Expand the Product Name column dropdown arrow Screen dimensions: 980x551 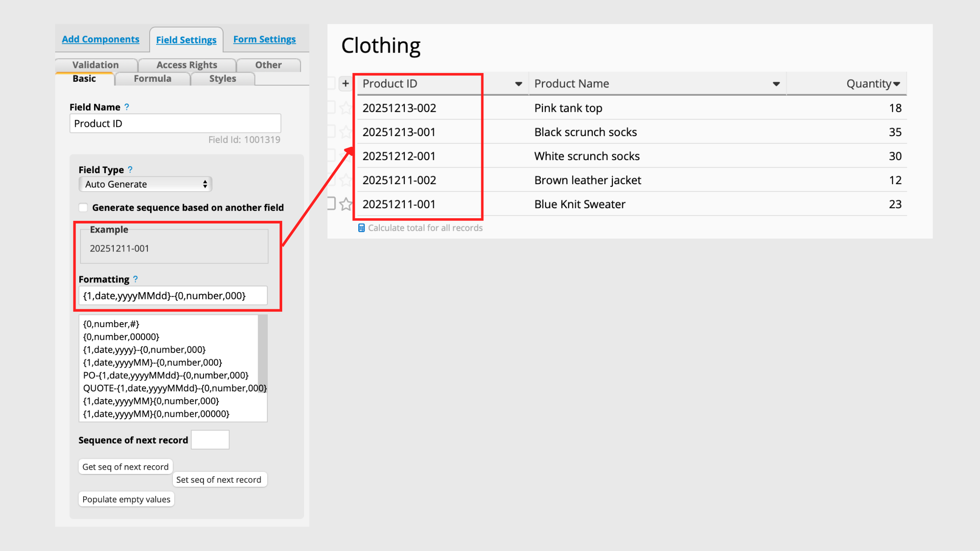[776, 84]
